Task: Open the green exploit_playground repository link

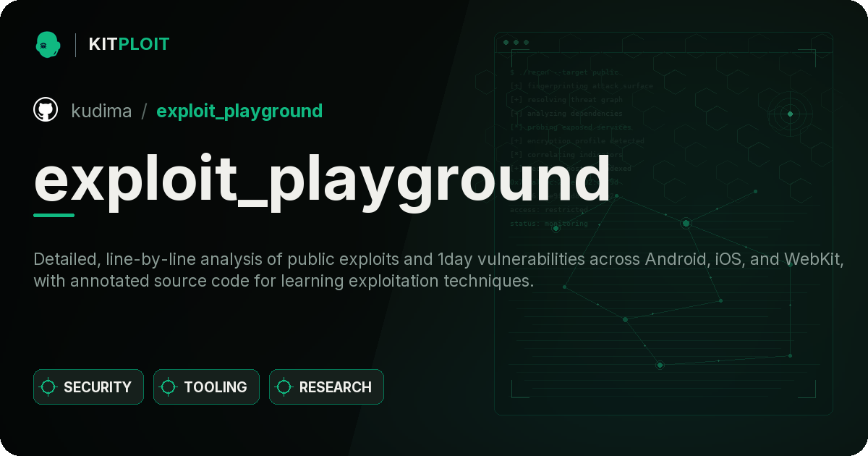Action: tap(239, 111)
